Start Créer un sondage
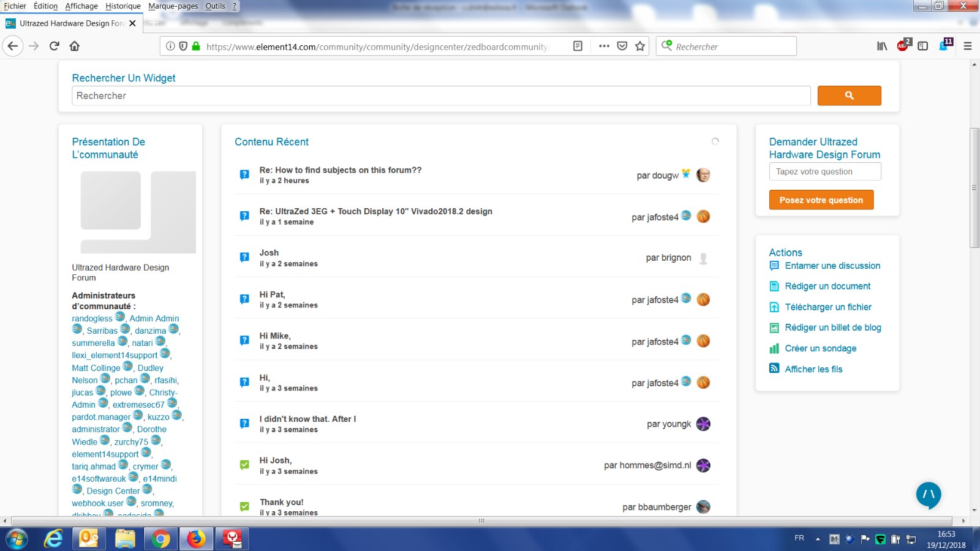 [x=821, y=348]
